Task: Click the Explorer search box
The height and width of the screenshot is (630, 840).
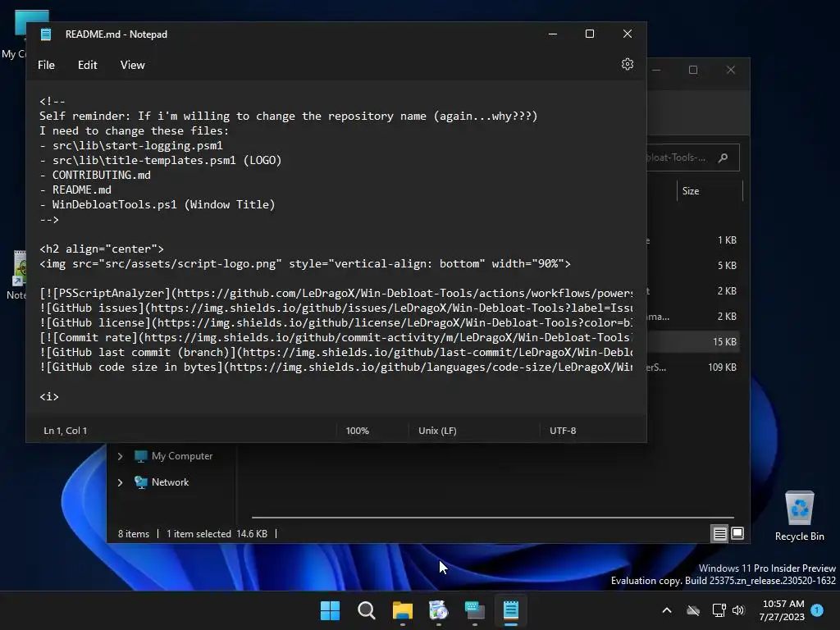Action: point(693,157)
